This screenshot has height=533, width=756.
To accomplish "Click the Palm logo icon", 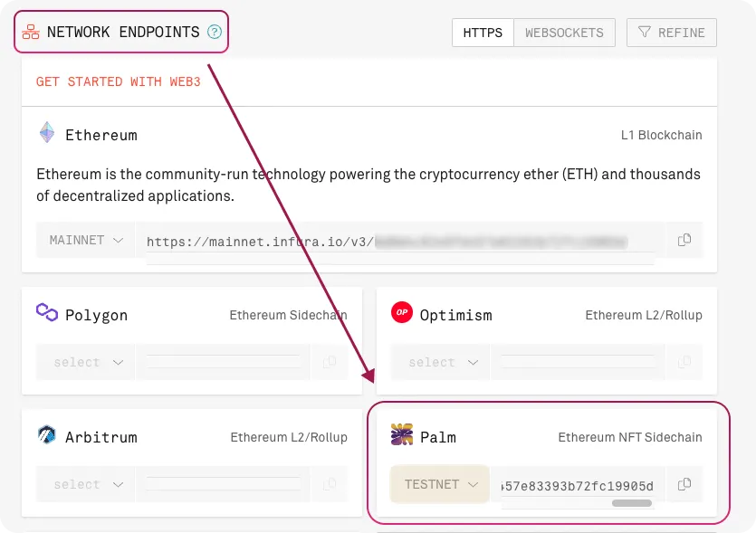I will pos(401,436).
